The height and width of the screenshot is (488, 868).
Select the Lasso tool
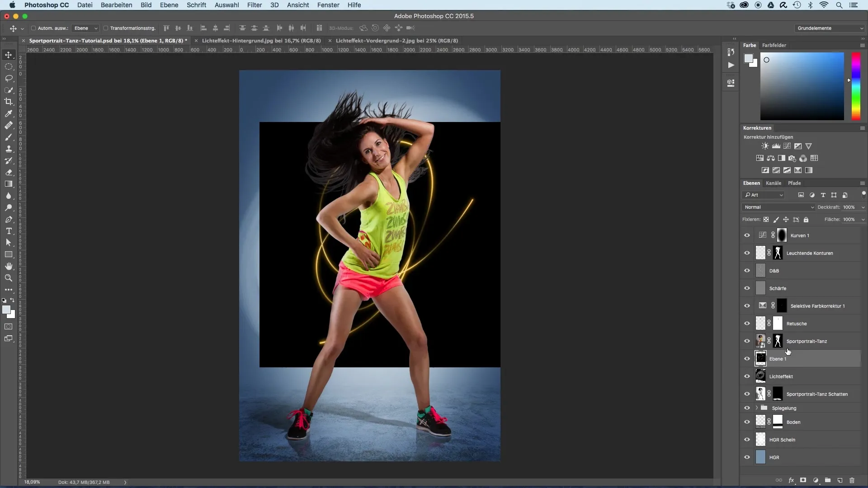pyautogui.click(x=9, y=78)
